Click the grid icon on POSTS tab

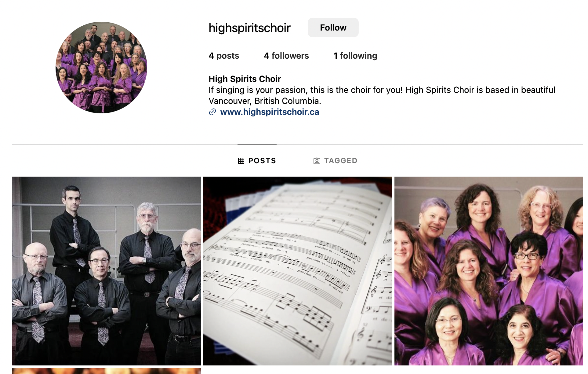pyautogui.click(x=241, y=161)
